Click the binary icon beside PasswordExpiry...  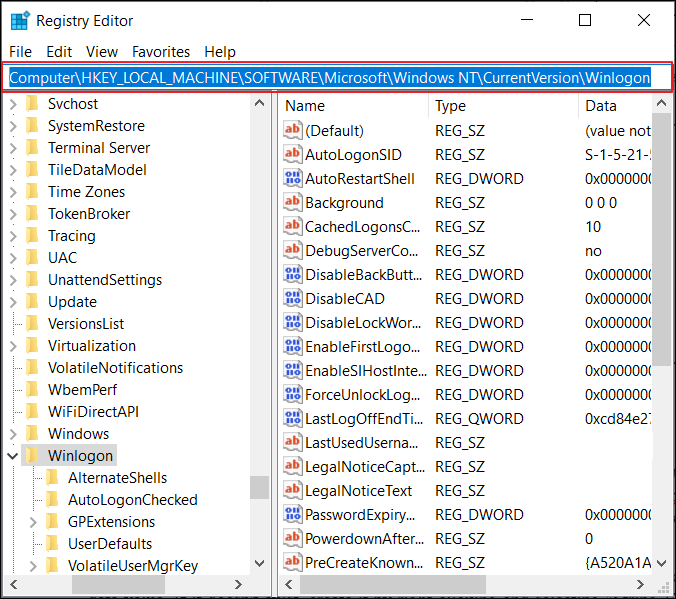(x=293, y=514)
